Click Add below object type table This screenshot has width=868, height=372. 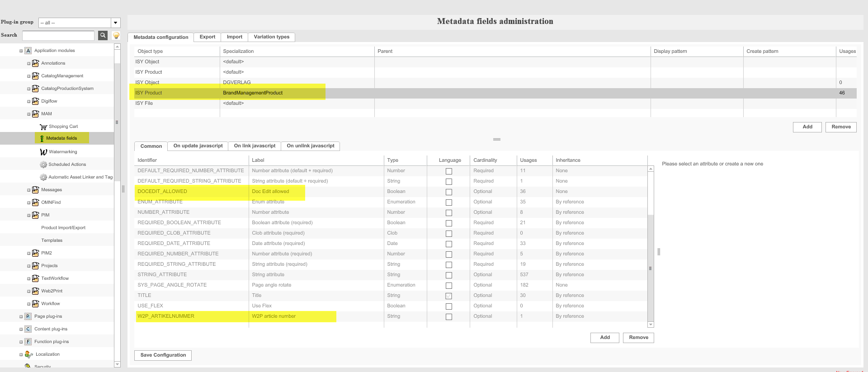click(x=807, y=127)
